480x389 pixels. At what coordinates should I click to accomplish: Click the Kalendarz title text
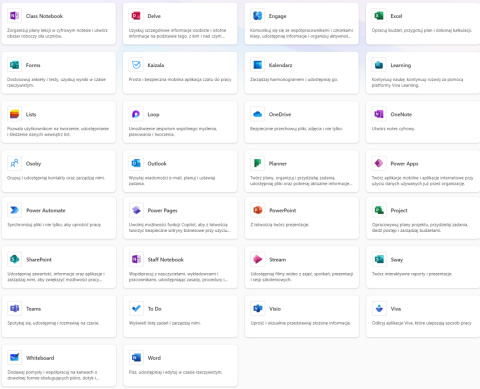pyautogui.click(x=280, y=65)
